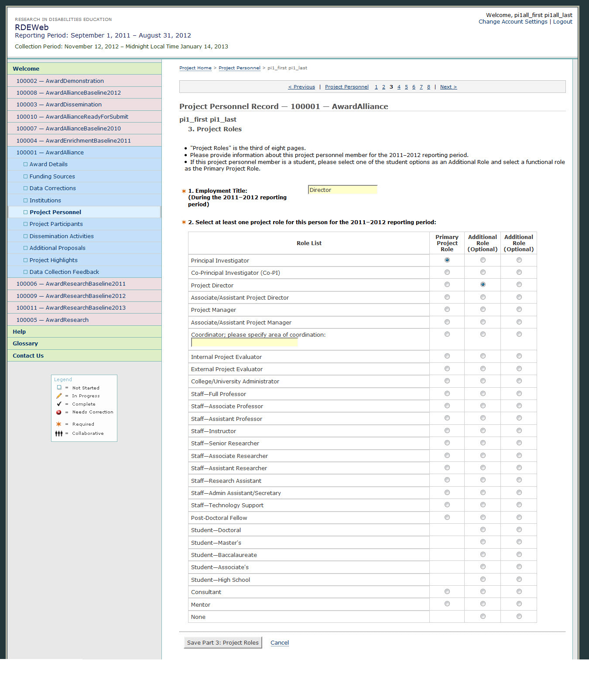The height and width of the screenshot is (700, 589).
Task: Click the status box icon beside Data Corrections
Action: [x=26, y=188]
